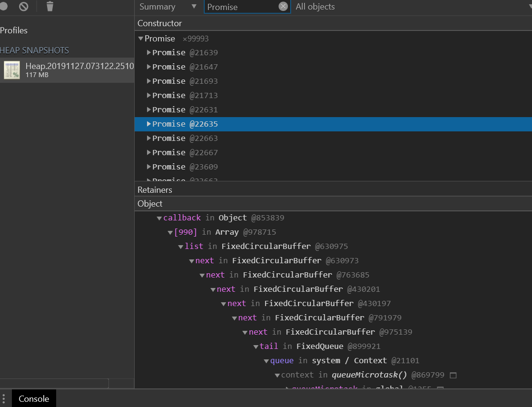Open the drawer three-dot menu
Viewport: 532px width, 407px height.
(4, 398)
